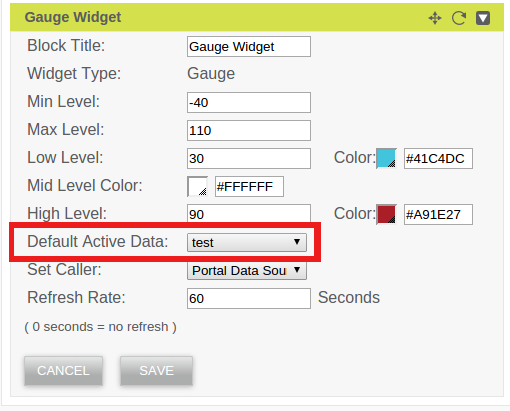Click the SAVE button

point(156,371)
